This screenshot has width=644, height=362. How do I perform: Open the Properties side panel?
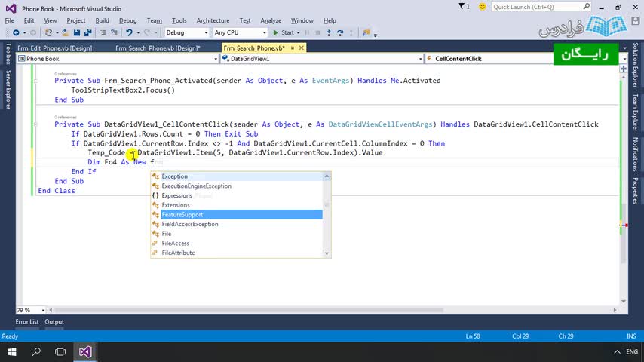tap(636, 191)
